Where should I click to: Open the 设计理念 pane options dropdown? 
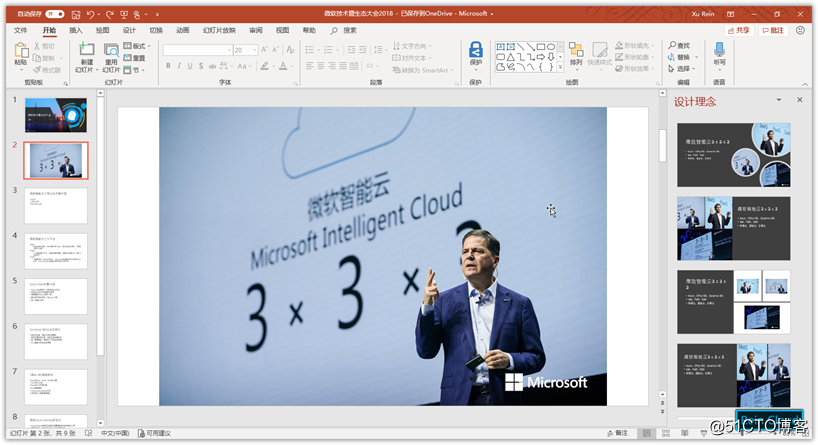point(779,100)
